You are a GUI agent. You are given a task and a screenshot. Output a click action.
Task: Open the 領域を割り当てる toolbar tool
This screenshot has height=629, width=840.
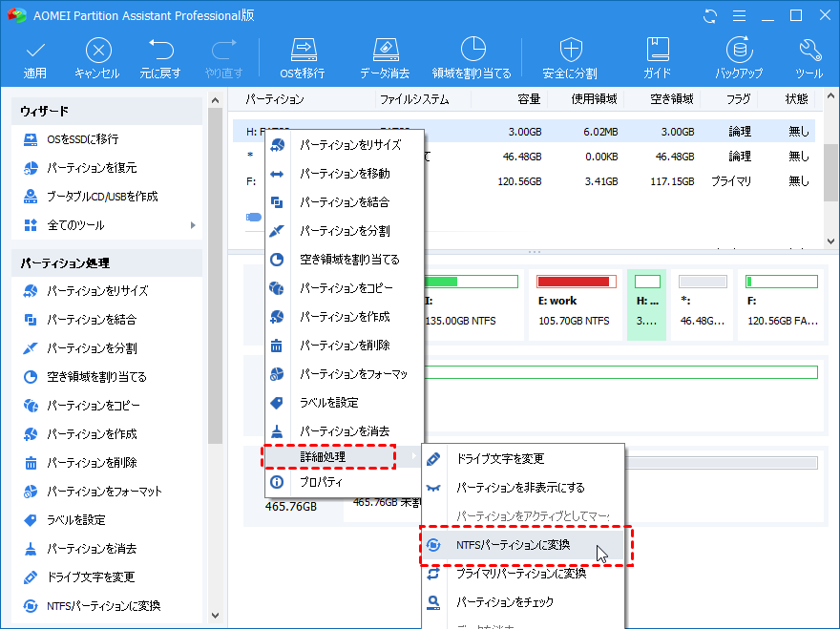click(x=472, y=58)
